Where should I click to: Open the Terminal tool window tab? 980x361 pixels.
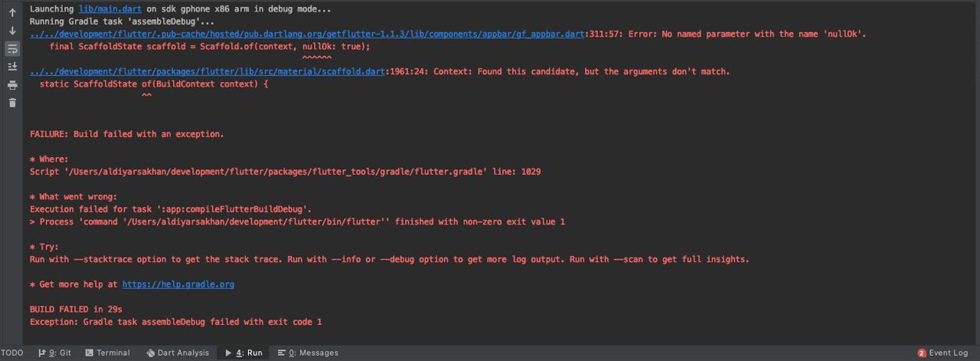pyautogui.click(x=107, y=353)
